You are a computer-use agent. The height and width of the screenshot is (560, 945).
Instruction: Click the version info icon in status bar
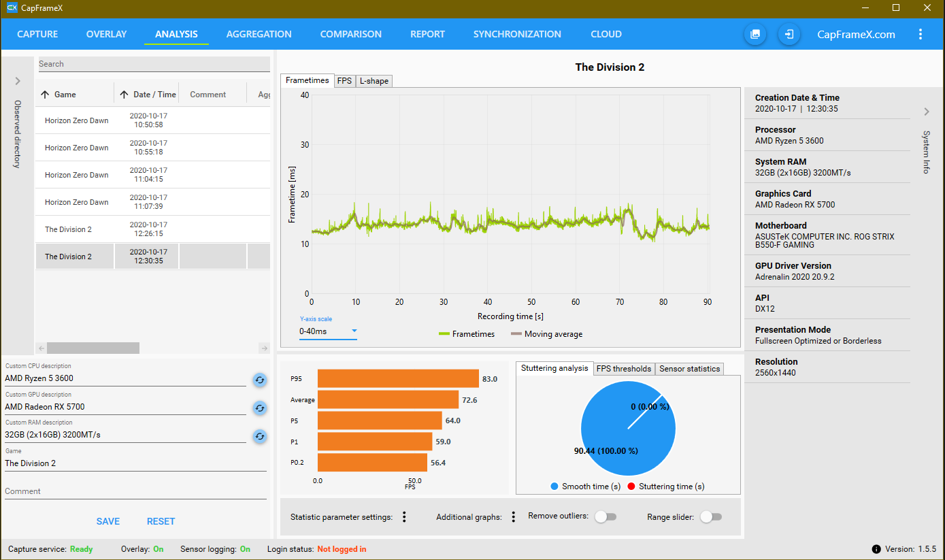point(876,549)
